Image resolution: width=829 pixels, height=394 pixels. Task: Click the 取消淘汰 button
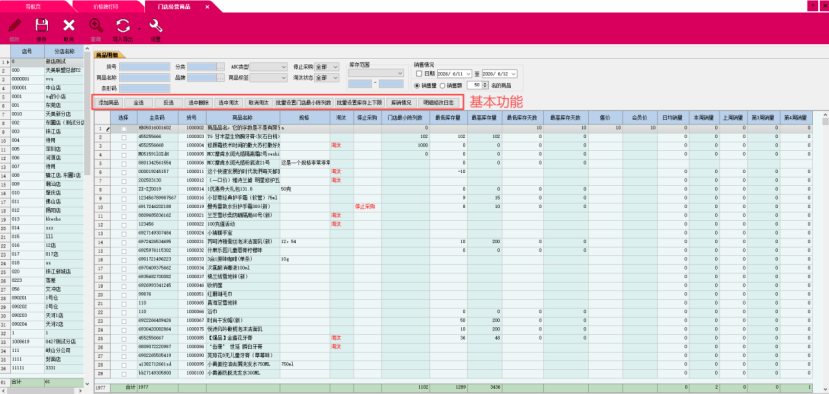[259, 103]
